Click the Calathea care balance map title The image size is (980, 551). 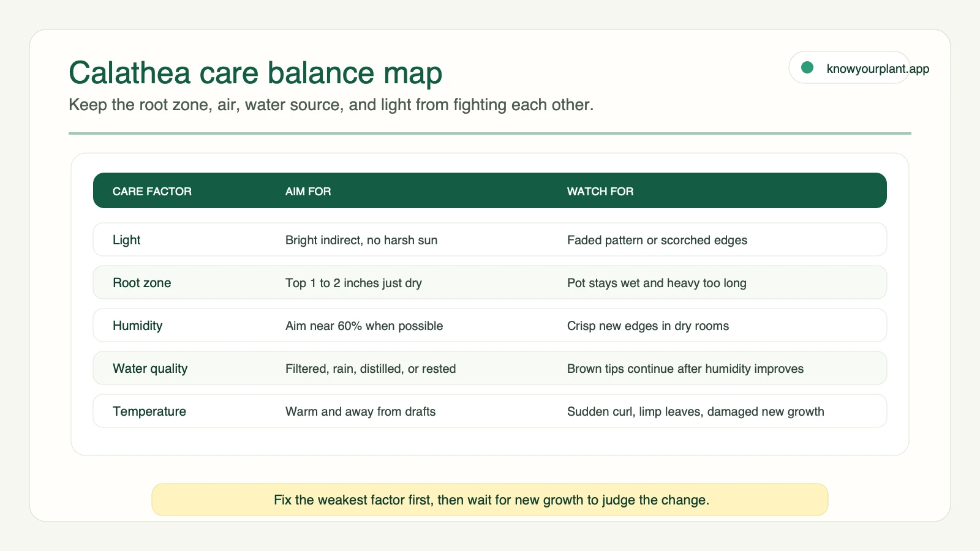point(255,73)
